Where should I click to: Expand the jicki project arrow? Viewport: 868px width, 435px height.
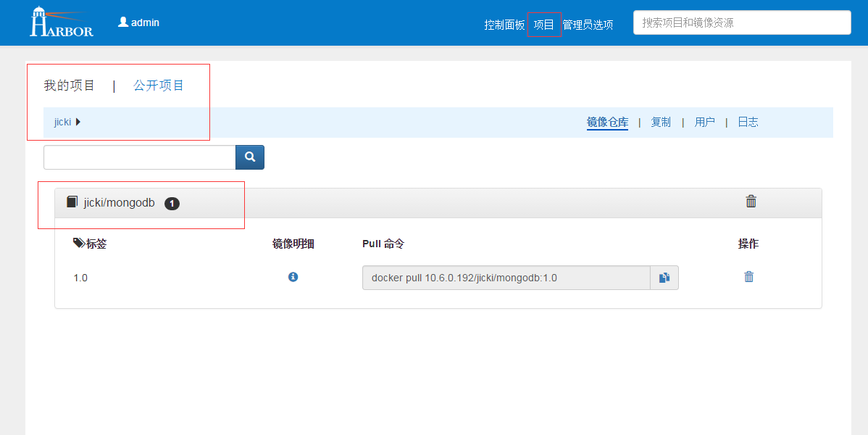tap(78, 122)
